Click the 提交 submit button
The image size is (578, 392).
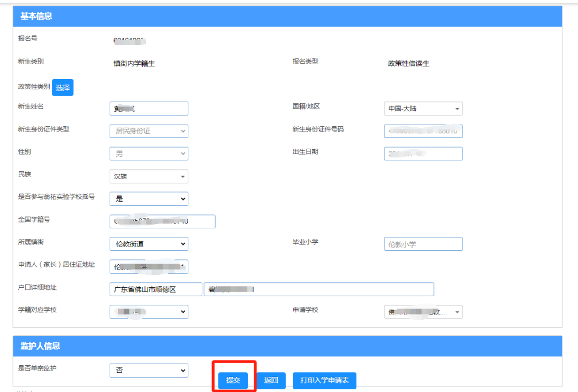click(x=233, y=380)
